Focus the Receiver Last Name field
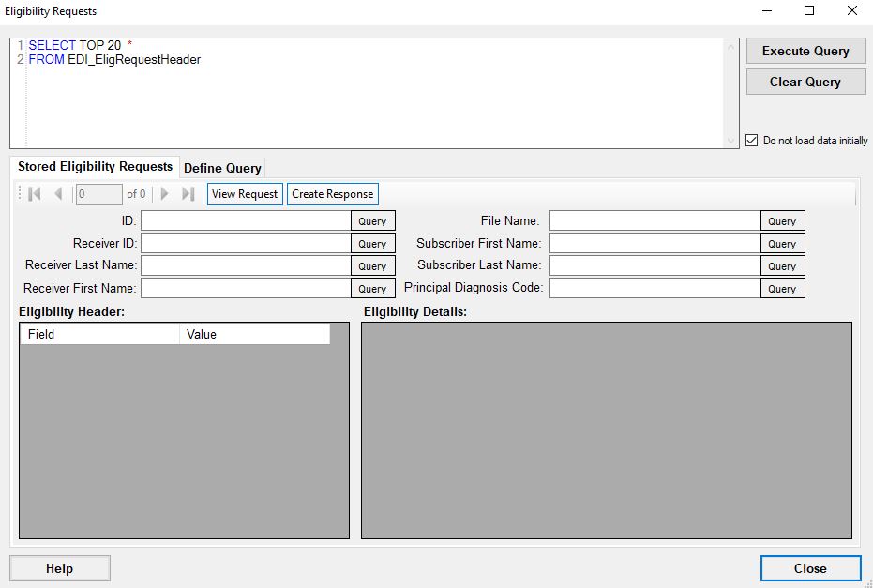The height and width of the screenshot is (588, 873). (246, 265)
